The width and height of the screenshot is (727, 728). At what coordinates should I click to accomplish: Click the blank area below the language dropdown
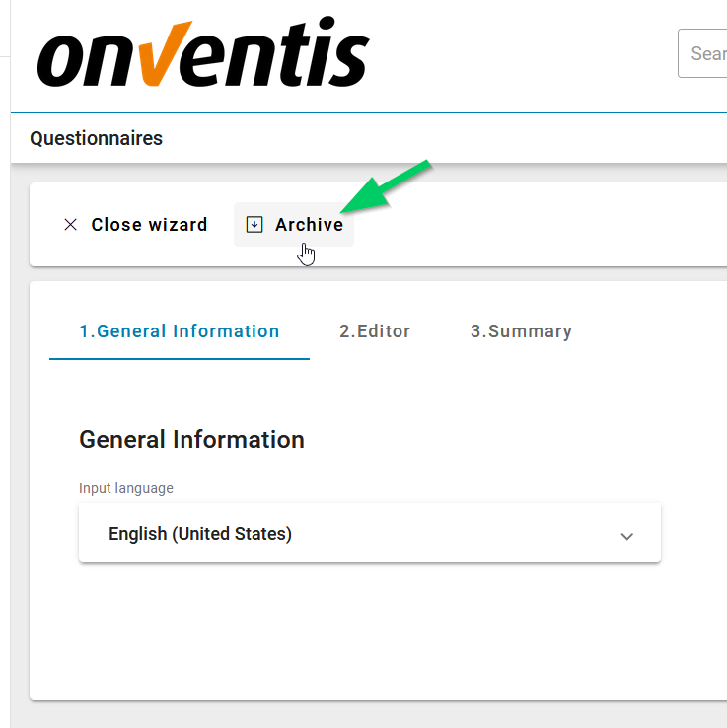[x=369, y=631]
